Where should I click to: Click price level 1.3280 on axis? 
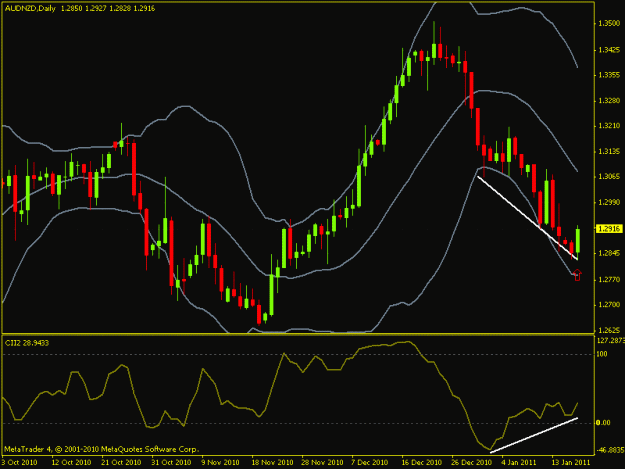pyautogui.click(x=609, y=100)
